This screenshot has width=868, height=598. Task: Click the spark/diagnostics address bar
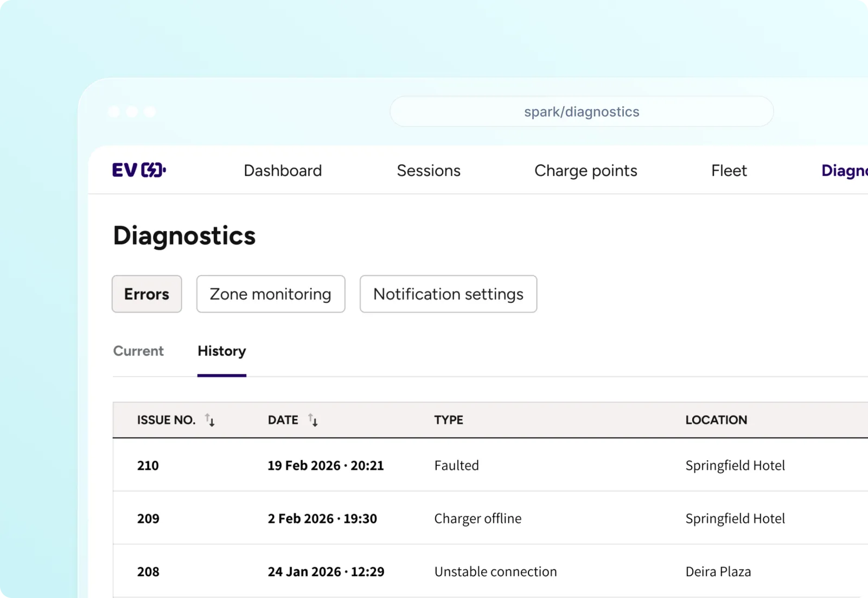tap(581, 112)
